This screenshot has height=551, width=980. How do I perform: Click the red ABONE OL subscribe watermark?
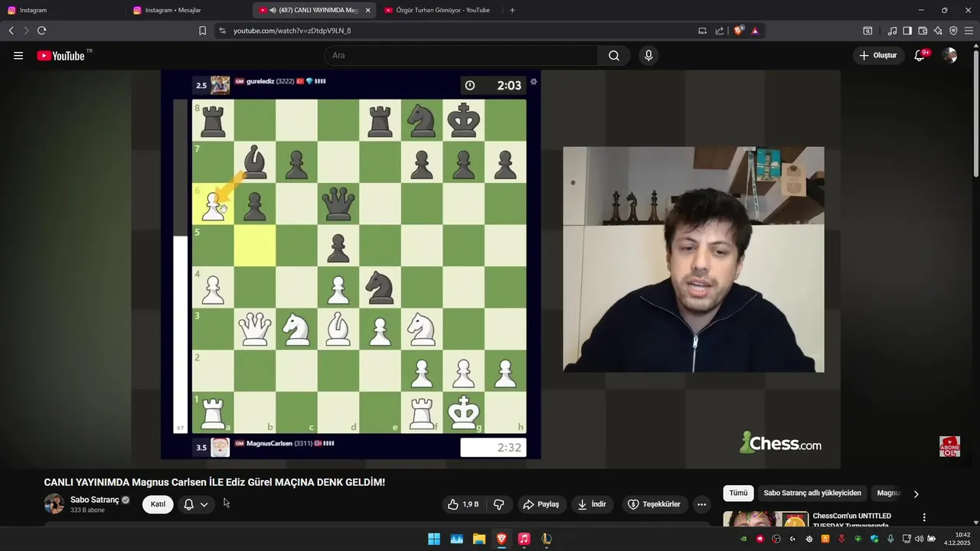tap(949, 446)
